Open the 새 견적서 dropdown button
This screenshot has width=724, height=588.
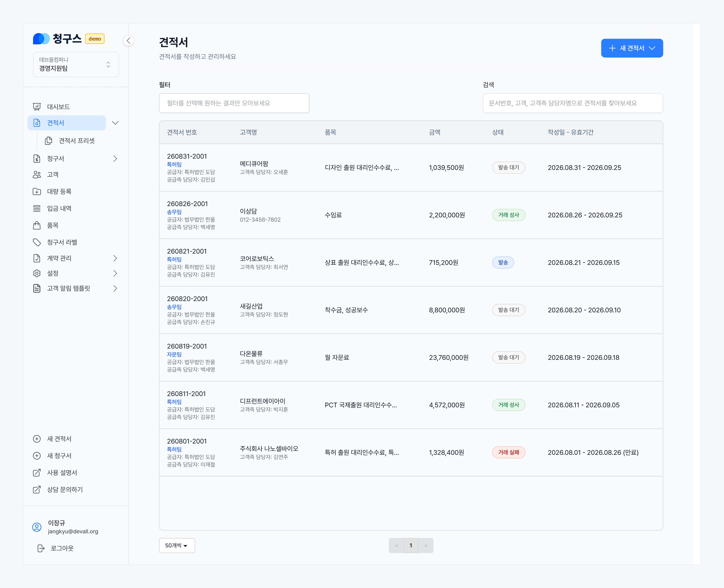[x=632, y=48]
